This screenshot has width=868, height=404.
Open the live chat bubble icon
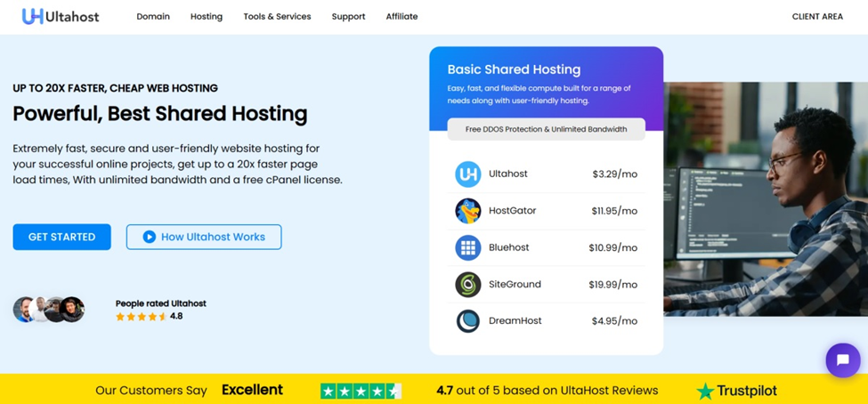[x=842, y=360]
